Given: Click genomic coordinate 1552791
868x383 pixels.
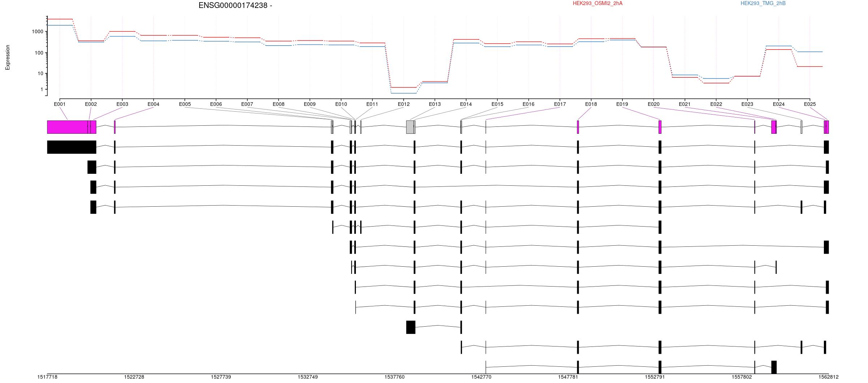Looking at the screenshot, I should point(655,377).
